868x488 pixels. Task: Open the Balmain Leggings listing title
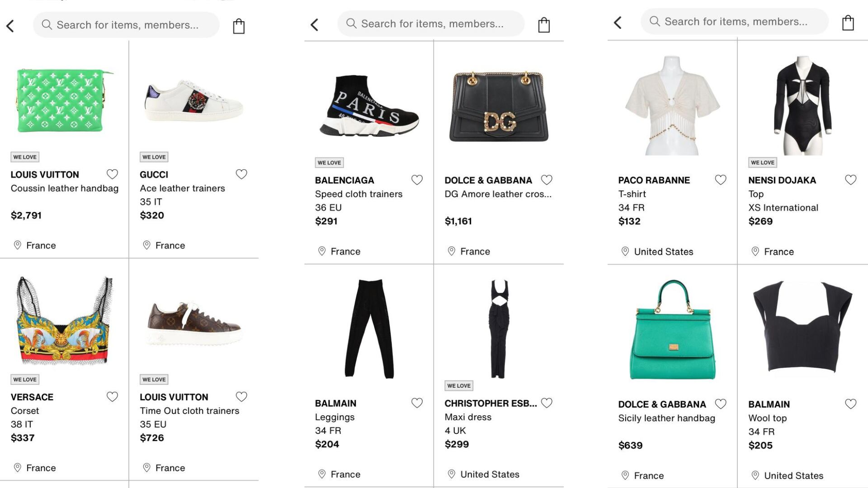tap(335, 417)
